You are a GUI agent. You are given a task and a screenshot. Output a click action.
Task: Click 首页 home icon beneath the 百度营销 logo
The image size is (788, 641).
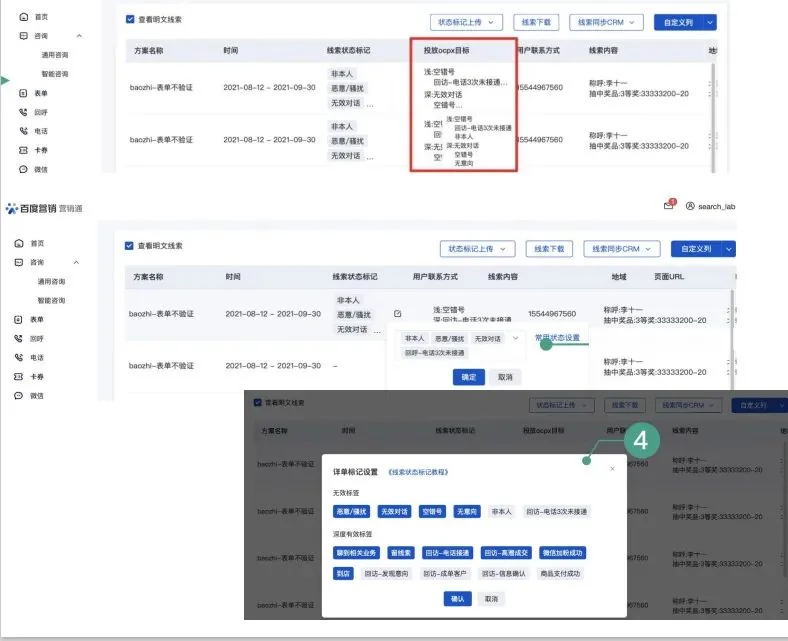[x=19, y=243]
